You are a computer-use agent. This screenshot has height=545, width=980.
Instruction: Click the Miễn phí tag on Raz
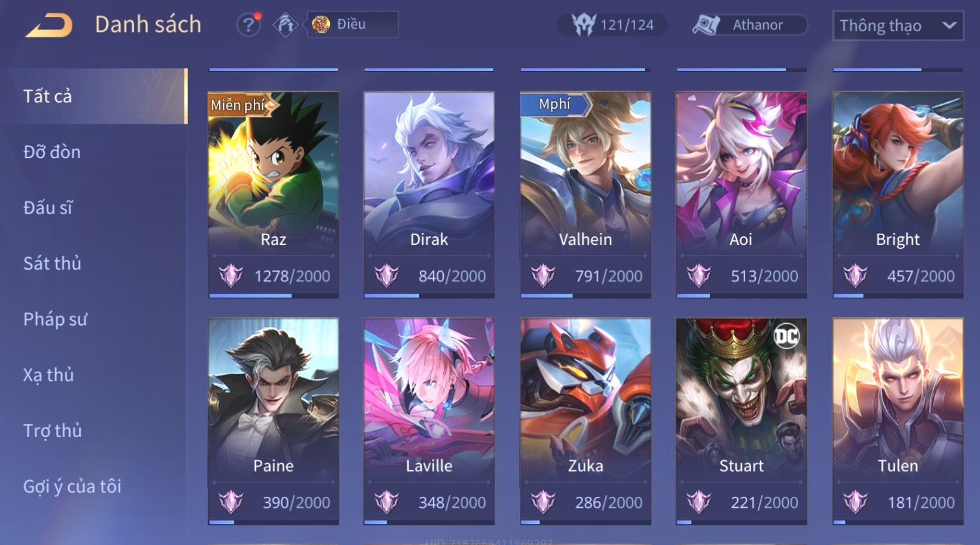click(x=240, y=104)
